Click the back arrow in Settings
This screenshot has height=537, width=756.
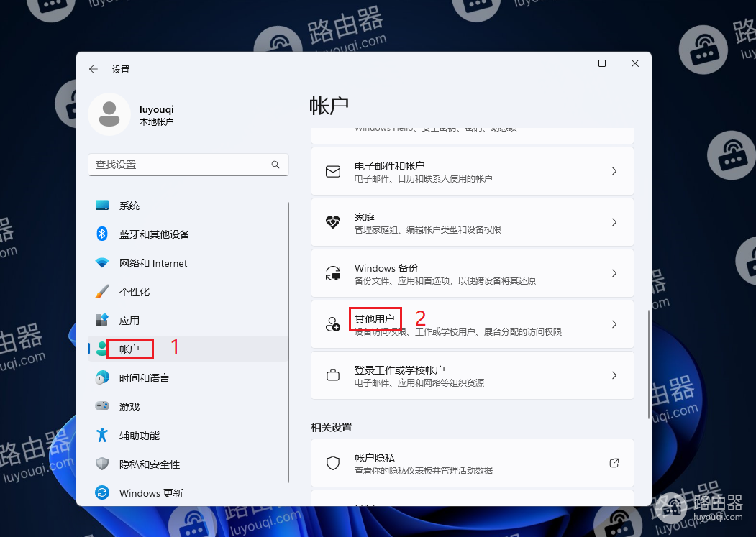(x=94, y=70)
